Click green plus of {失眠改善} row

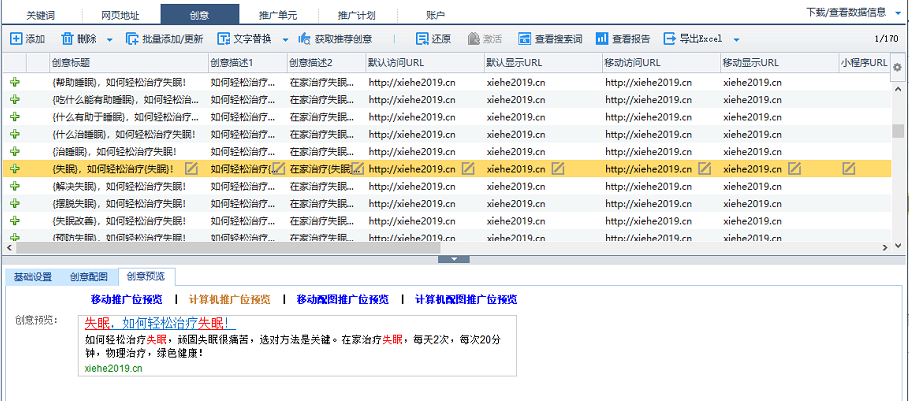pos(15,221)
